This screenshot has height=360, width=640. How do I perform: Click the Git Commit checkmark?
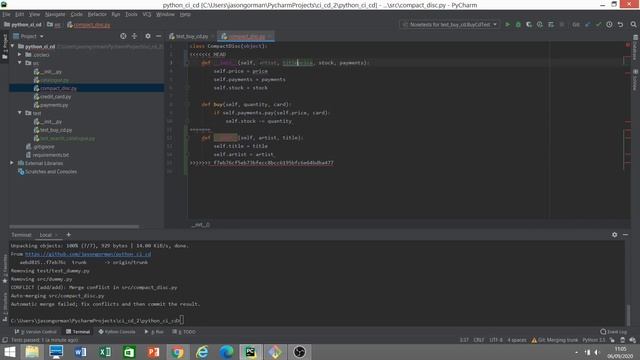click(598, 24)
